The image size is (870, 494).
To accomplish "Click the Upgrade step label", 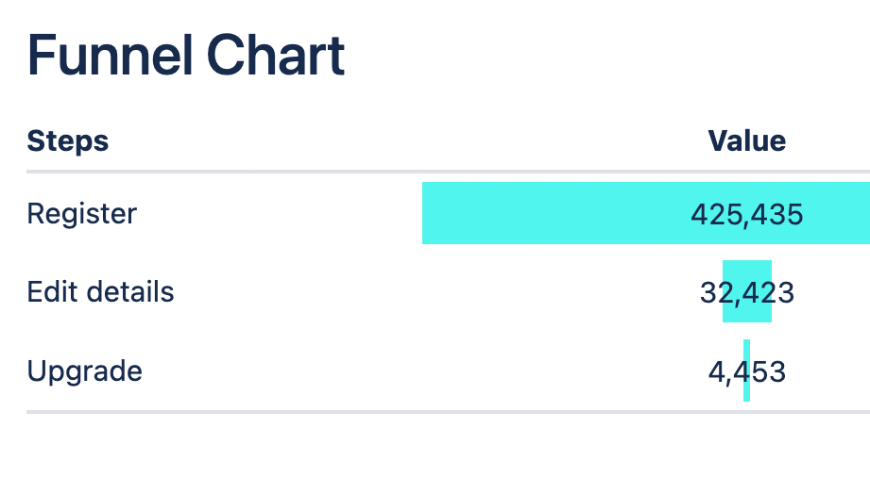I will (x=84, y=372).
